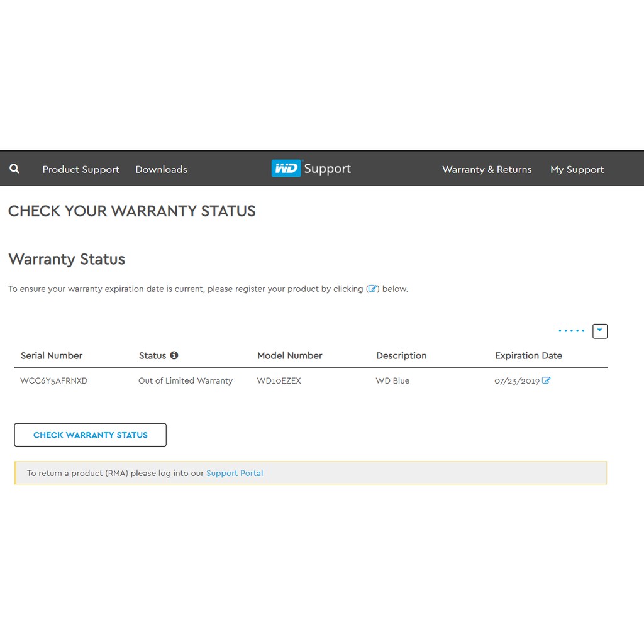Click the info icon beside Status

[174, 355]
